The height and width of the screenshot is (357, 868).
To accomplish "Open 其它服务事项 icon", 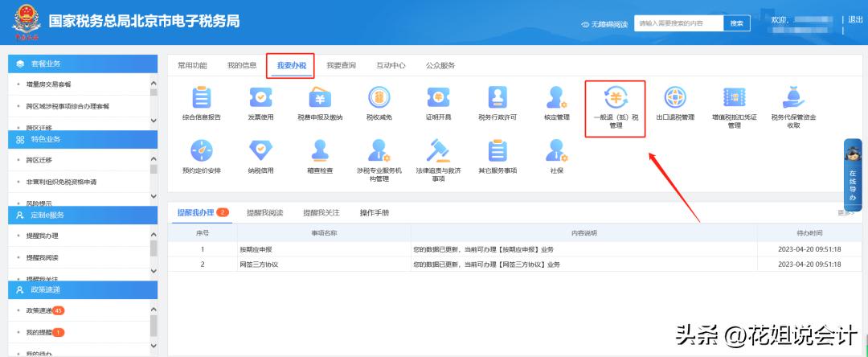I will click(497, 150).
